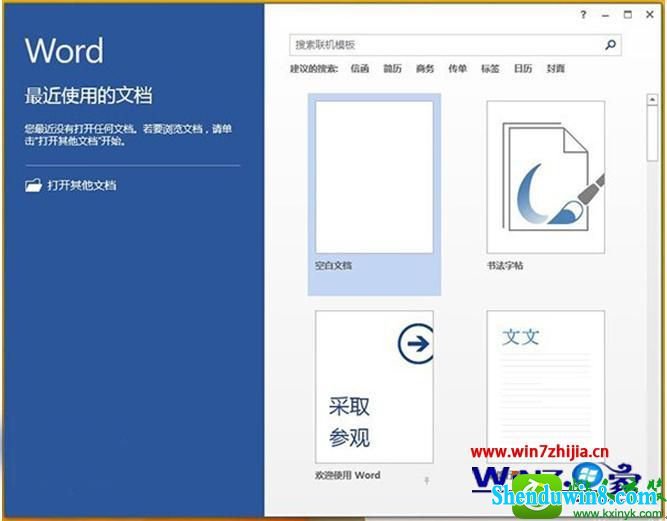This screenshot has width=667, height=521.
Task: Select suggested search 日历
Action: (523, 68)
